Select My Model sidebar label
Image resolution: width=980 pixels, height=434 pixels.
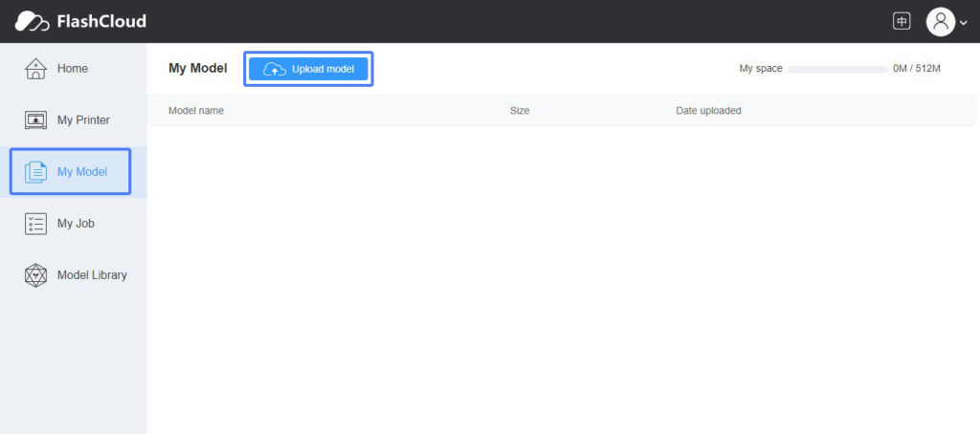pos(82,172)
